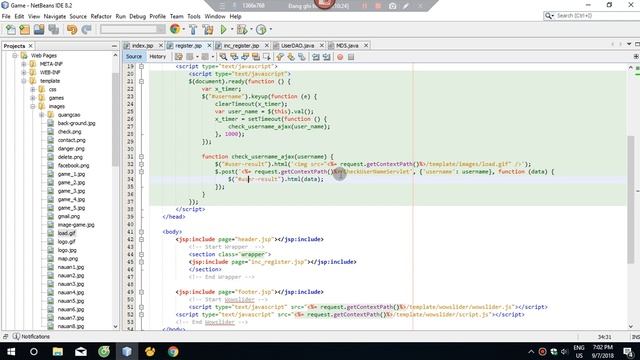The height and width of the screenshot is (360, 640).
Task: Click the Last Edit icon in editor toolbar
Action: tap(179, 57)
